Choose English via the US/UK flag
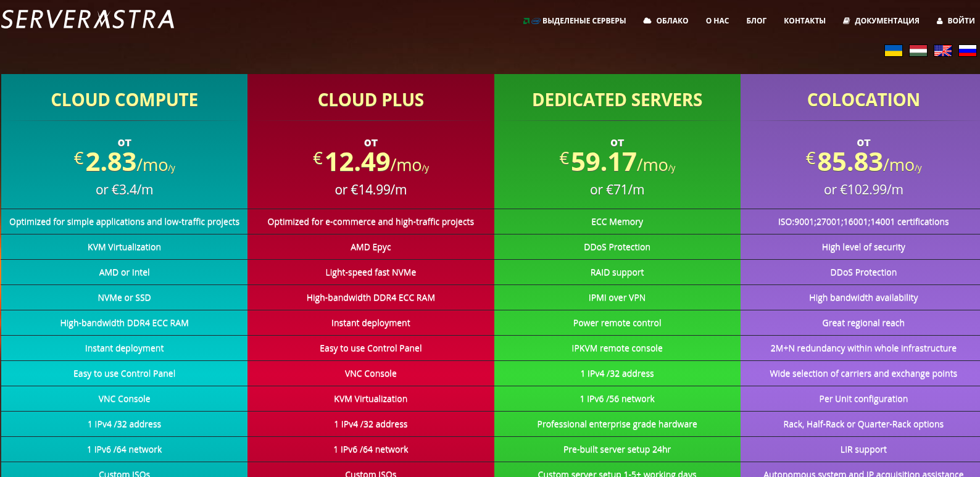The height and width of the screenshot is (477, 980). (942, 51)
